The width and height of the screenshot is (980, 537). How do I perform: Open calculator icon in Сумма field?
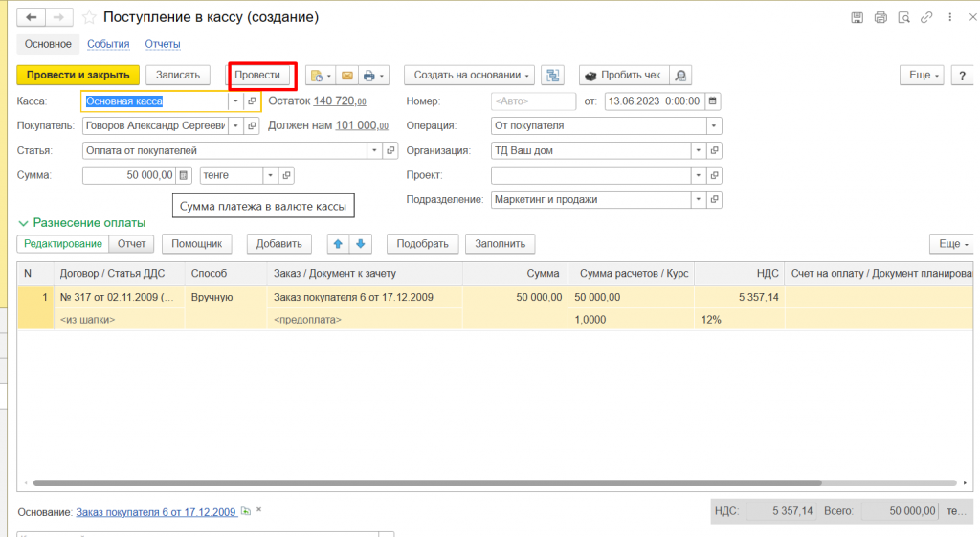(185, 175)
